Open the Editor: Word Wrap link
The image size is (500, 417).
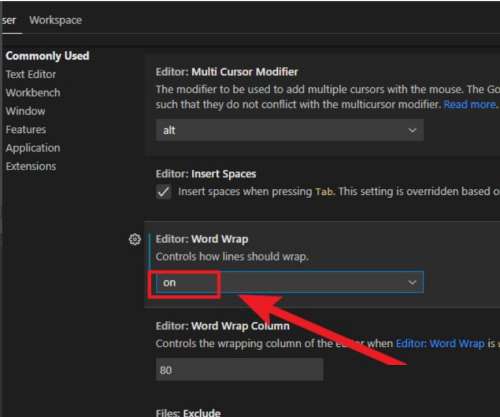[440, 343]
